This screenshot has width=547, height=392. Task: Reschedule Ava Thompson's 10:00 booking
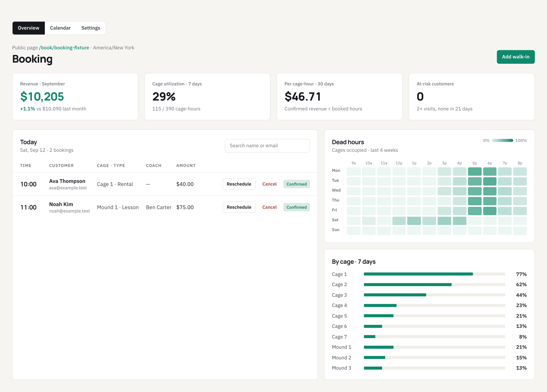tap(239, 184)
